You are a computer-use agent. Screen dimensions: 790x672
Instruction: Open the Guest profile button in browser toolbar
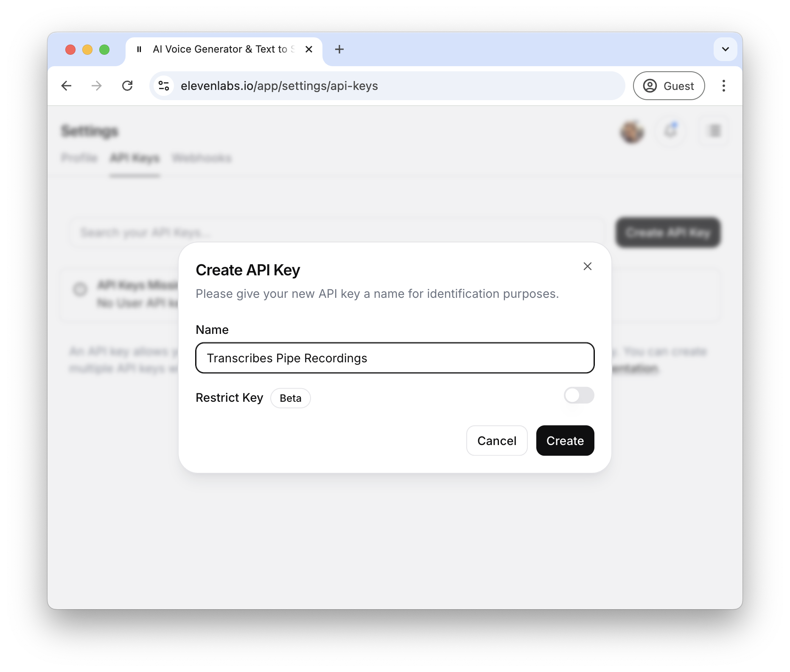(669, 85)
